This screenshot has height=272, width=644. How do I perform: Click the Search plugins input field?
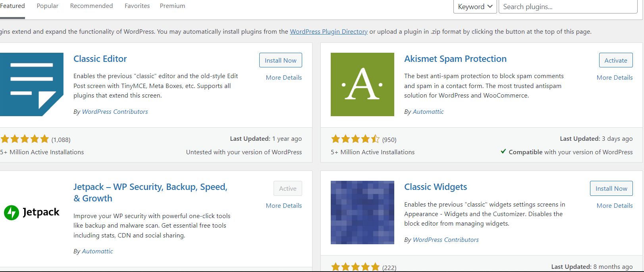click(568, 7)
